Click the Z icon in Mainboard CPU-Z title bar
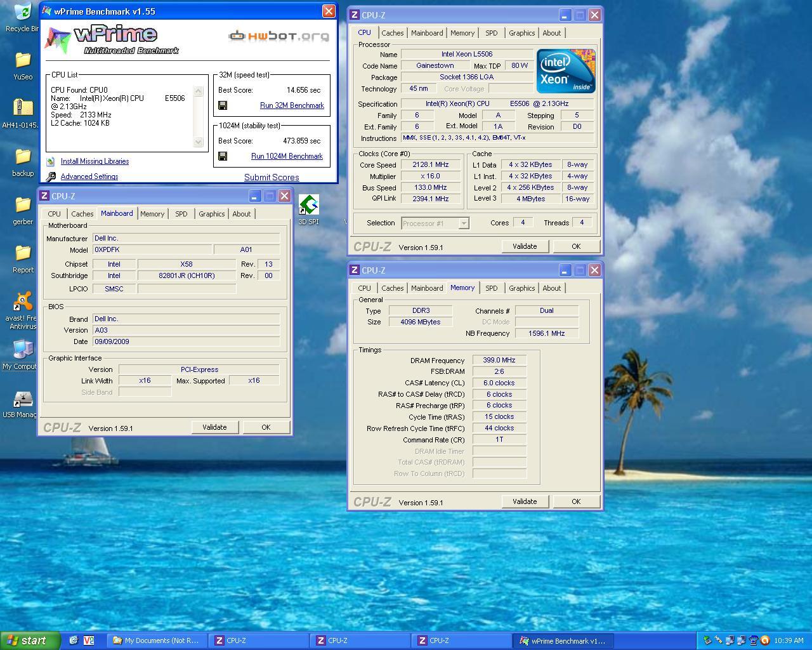This screenshot has height=650, width=812. 44,196
